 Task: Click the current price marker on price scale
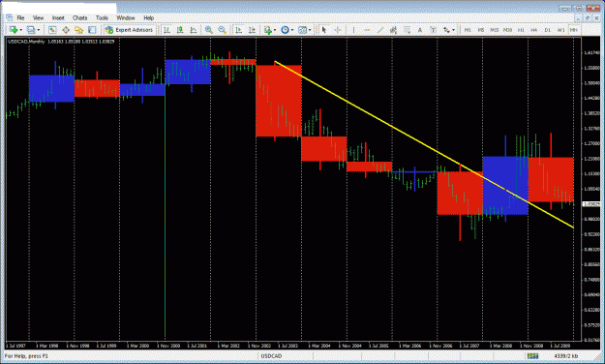click(x=591, y=204)
